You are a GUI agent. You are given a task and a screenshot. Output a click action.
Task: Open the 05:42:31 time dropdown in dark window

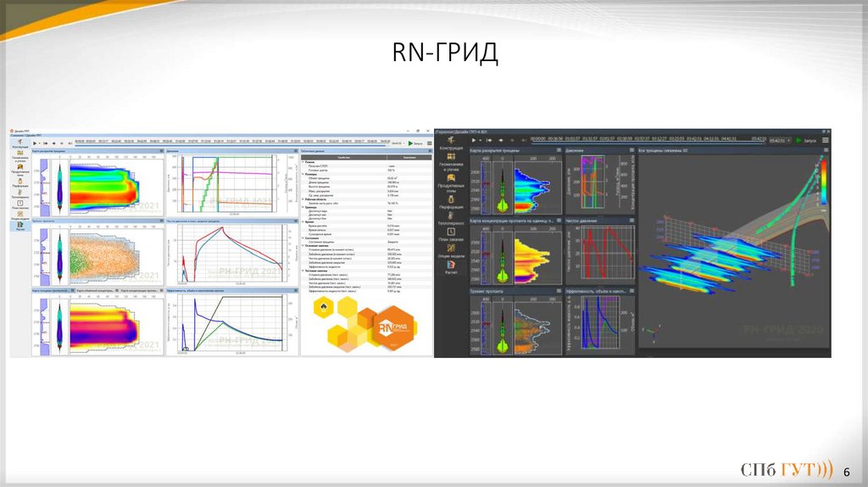(780, 140)
